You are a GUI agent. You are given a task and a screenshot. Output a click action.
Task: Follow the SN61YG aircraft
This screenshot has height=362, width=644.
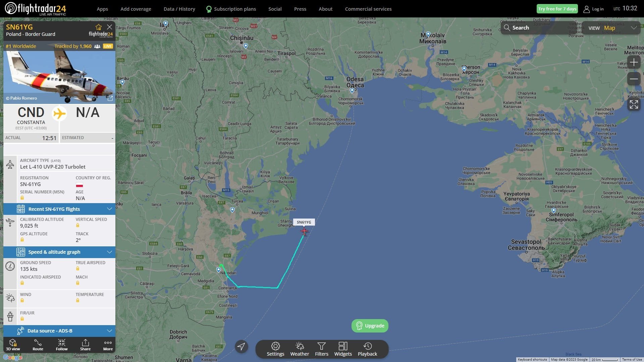62,345
